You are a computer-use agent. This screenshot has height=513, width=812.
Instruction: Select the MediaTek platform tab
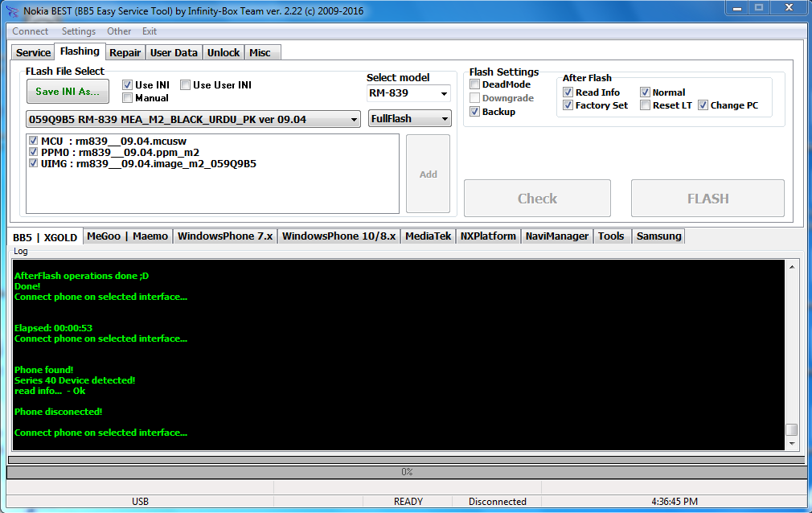(429, 236)
